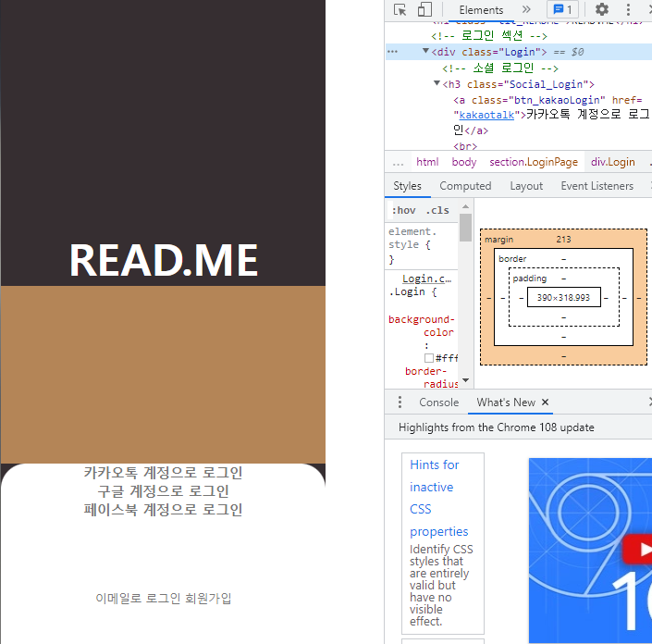Select the body breadcrumb

tap(464, 162)
